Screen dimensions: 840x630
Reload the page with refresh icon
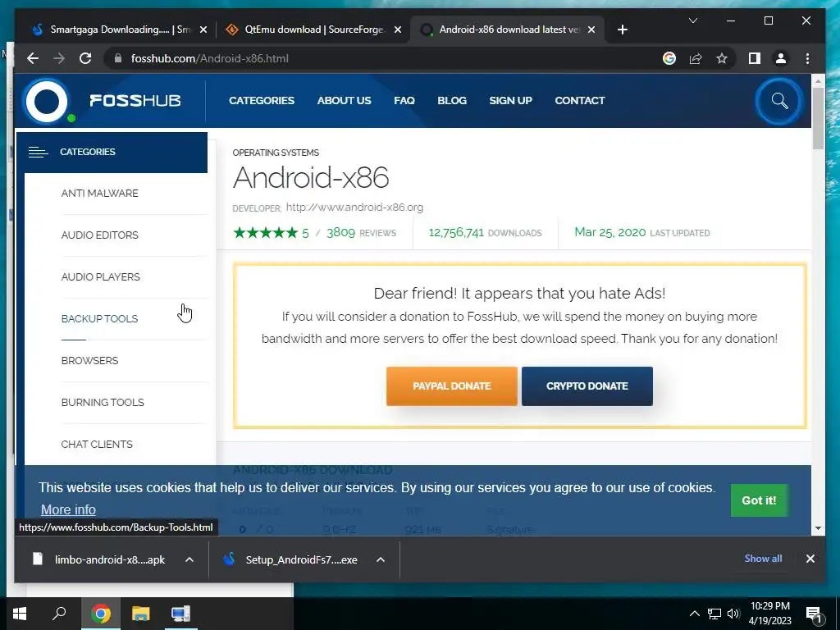click(x=85, y=58)
